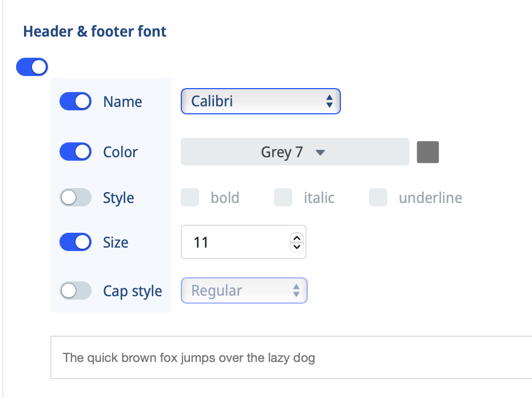
Task: Click the Cap style label
Action: click(132, 291)
